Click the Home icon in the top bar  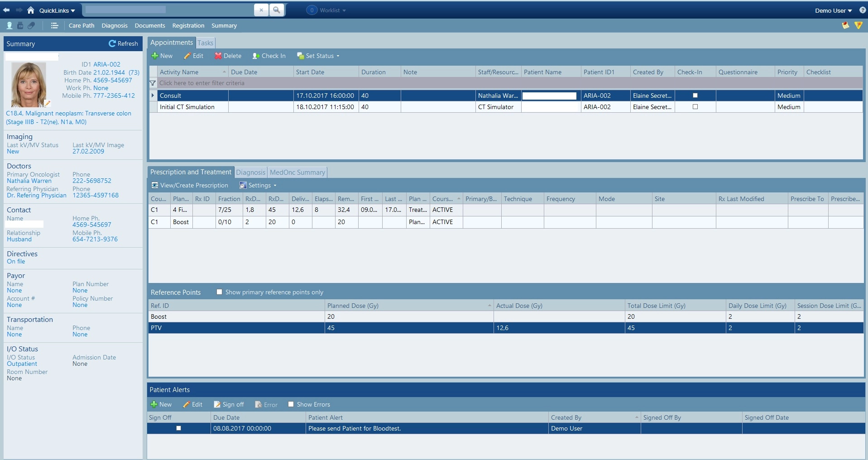[31, 10]
